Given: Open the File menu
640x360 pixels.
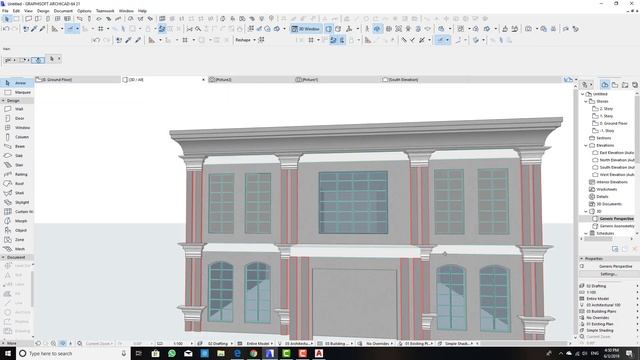Looking at the screenshot, I should (5, 11).
